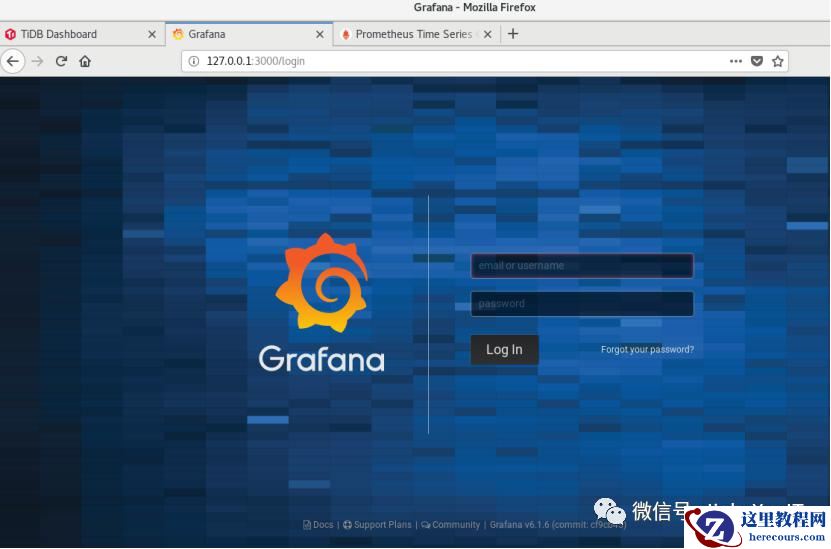Select the Grafana browser tab
Viewport: 831px width, 549px height.
(249, 34)
